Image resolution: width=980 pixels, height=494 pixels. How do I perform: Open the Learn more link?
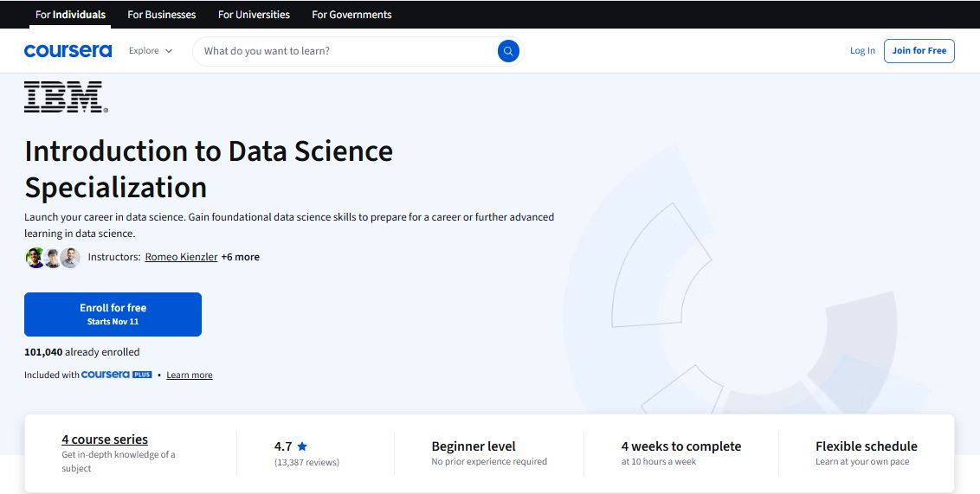point(190,375)
